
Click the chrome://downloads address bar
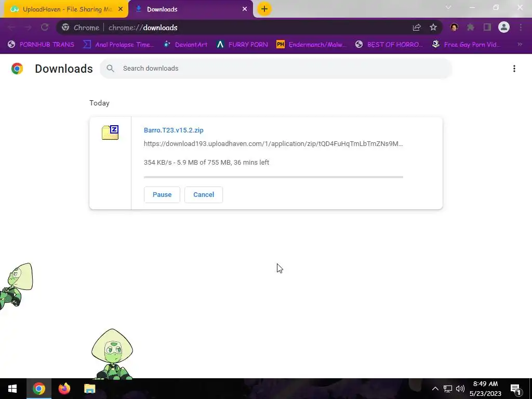click(x=249, y=28)
